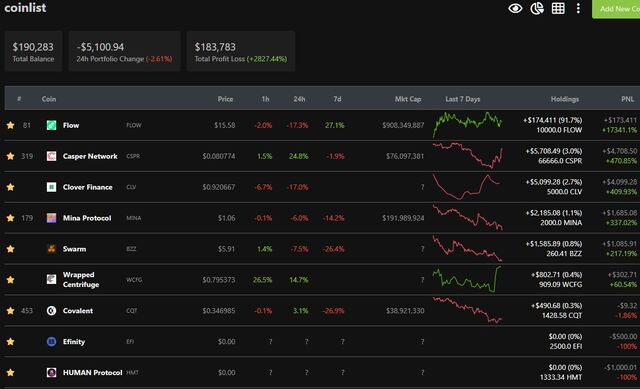Sort by the Coin column header
This screenshot has width=640, height=389.
click(x=49, y=99)
